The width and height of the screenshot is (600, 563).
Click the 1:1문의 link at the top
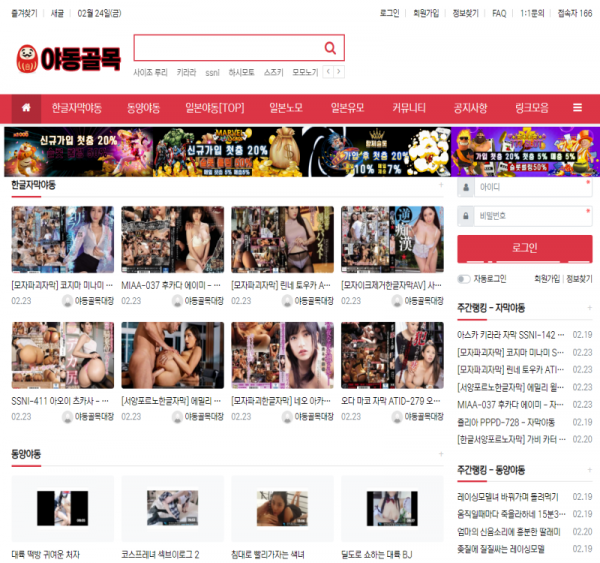coord(532,14)
